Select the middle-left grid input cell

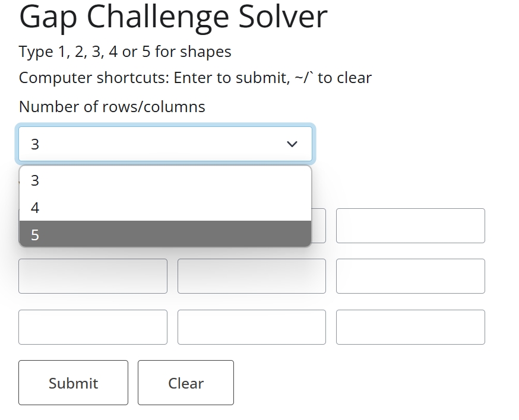point(93,276)
